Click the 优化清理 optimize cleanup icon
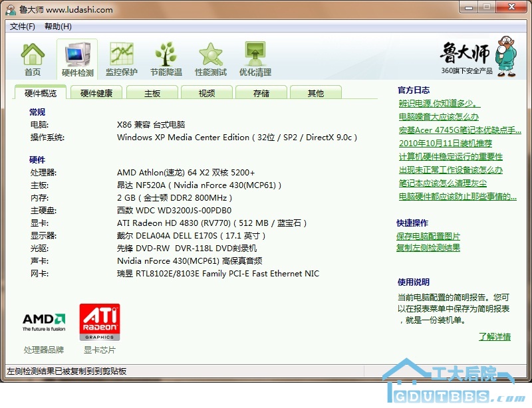The height and width of the screenshot is (408, 532). click(x=255, y=59)
